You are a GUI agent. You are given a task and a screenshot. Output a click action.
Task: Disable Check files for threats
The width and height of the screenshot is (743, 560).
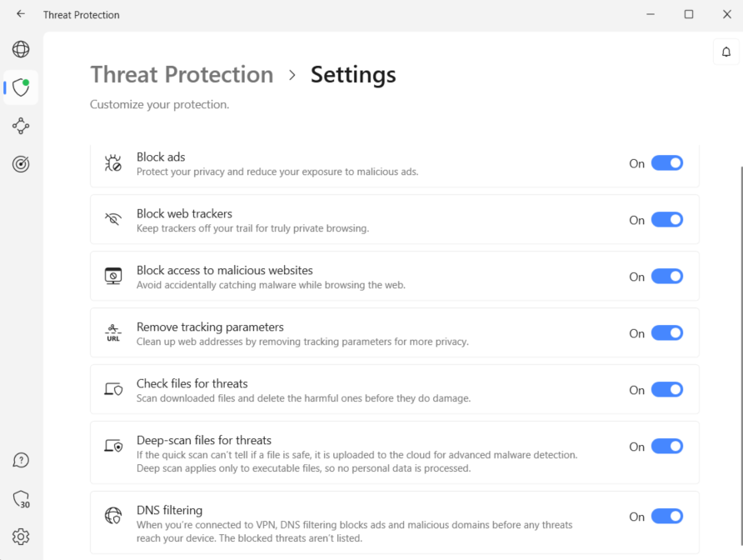666,390
